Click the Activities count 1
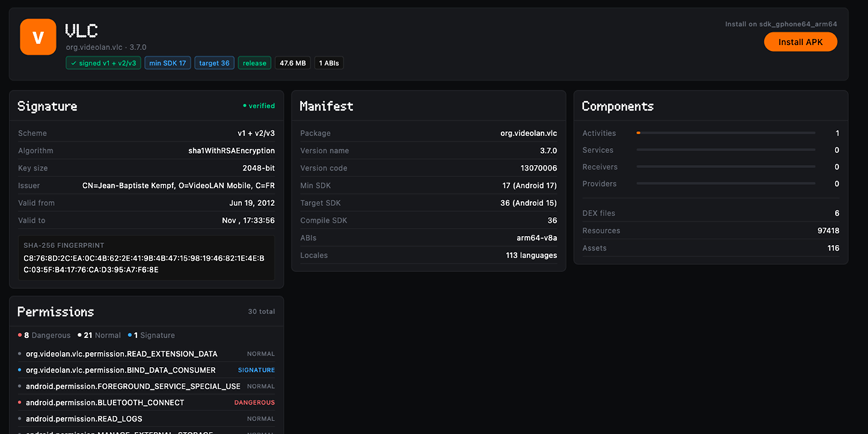 point(837,134)
